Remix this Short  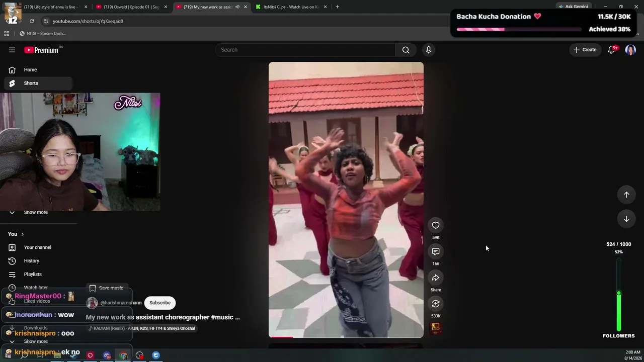pos(436,304)
